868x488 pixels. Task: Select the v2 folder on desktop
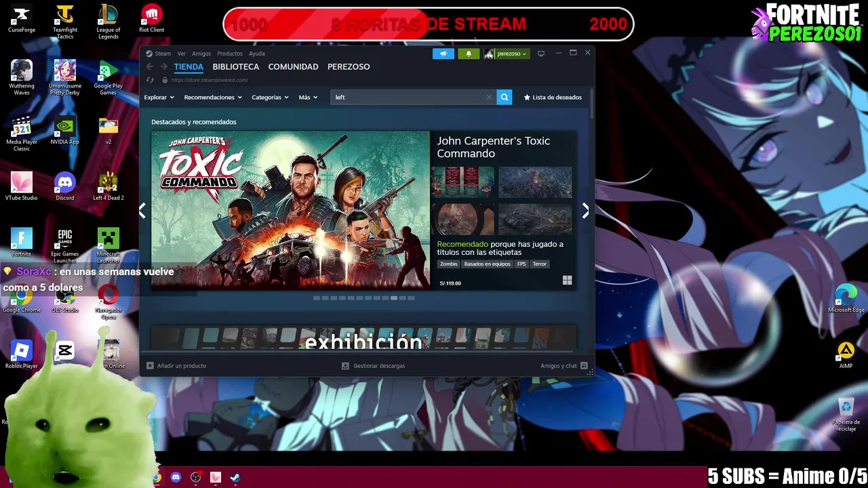tap(108, 131)
